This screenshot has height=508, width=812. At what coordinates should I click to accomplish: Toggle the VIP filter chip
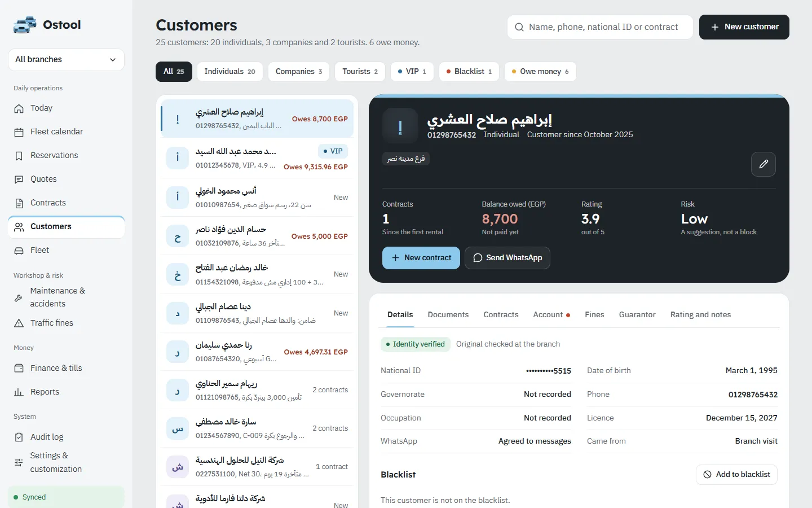coord(412,72)
